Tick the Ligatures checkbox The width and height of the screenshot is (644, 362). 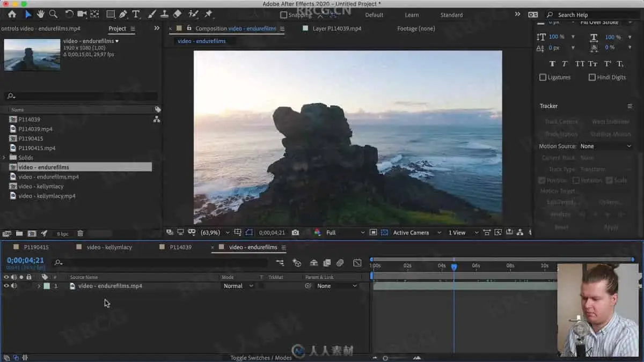pos(543,77)
